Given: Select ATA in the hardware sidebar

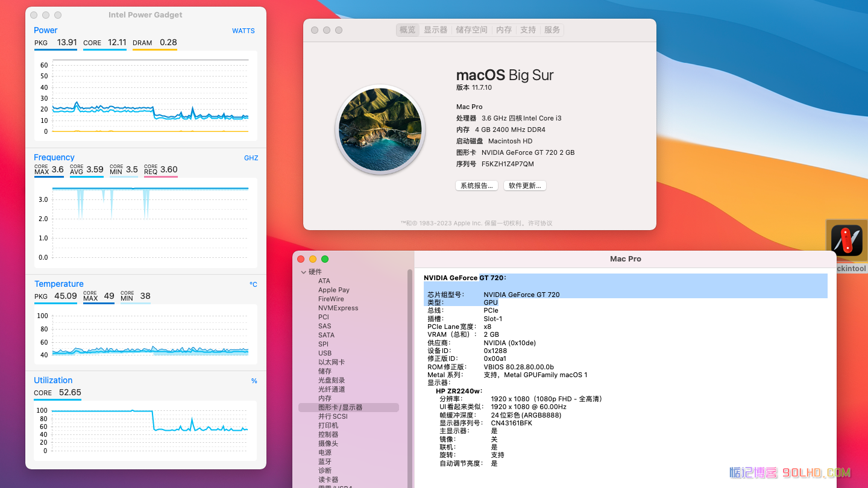Looking at the screenshot, I should click(x=324, y=281).
